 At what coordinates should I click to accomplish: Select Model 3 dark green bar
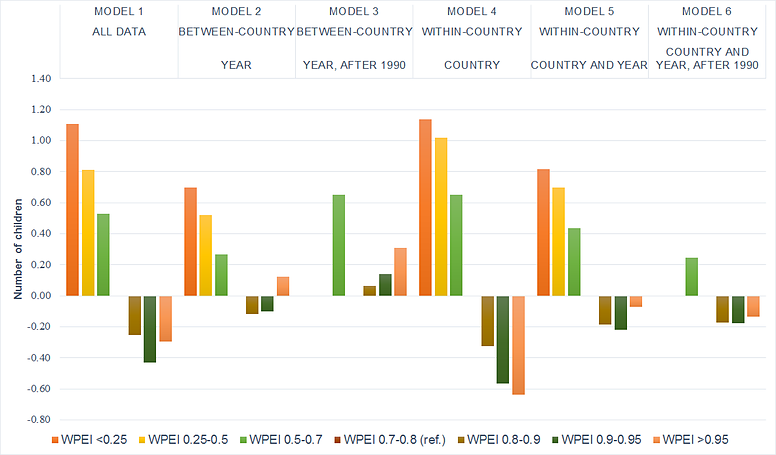[x=385, y=285]
